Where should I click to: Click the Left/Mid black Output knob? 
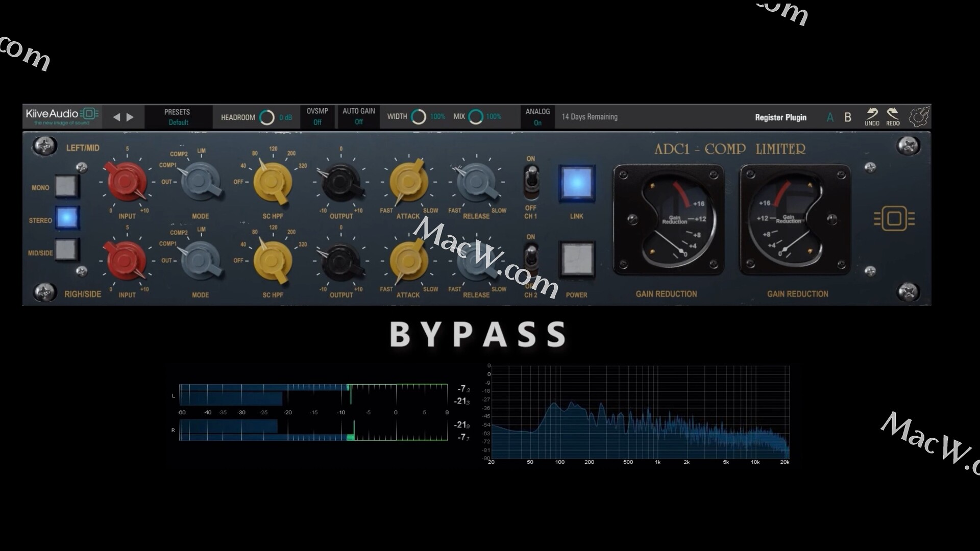pos(341,182)
